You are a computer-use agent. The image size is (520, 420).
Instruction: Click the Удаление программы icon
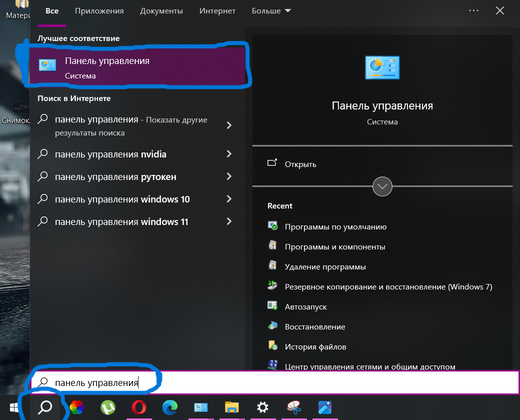[x=272, y=265]
